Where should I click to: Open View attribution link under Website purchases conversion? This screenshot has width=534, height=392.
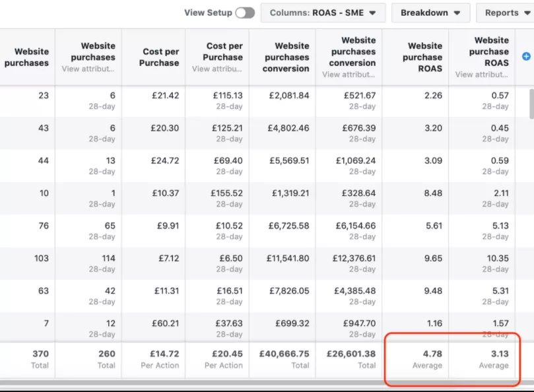[x=349, y=75]
